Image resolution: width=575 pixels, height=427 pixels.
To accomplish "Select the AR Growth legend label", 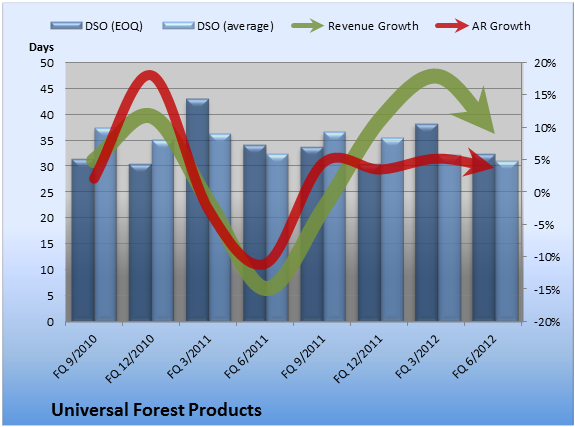I will tap(501, 26).
